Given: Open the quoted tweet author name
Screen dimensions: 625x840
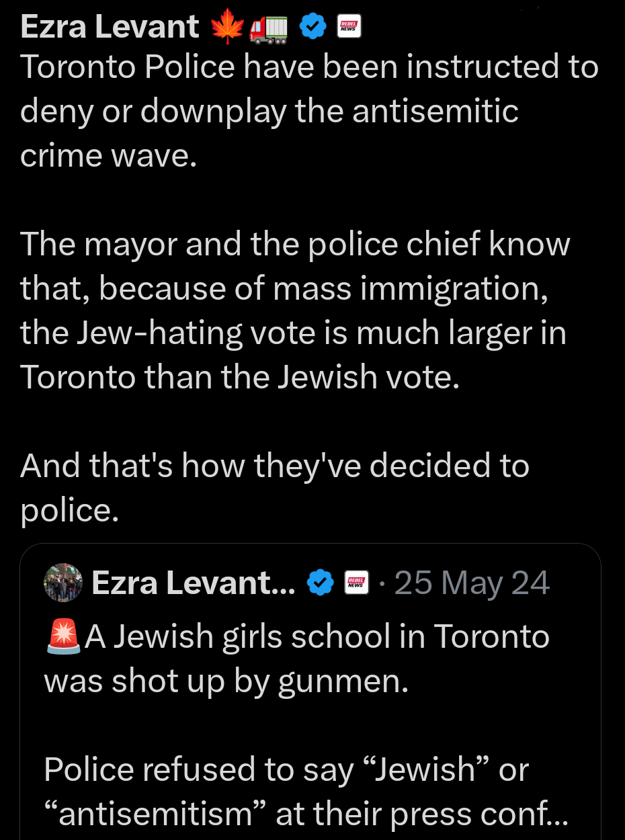Looking at the screenshot, I should click(x=193, y=583).
